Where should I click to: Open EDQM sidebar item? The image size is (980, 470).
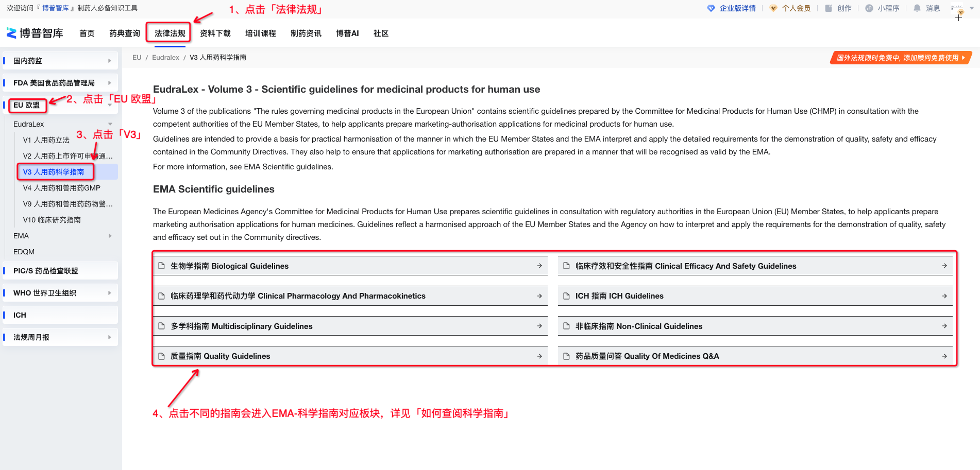(x=24, y=252)
